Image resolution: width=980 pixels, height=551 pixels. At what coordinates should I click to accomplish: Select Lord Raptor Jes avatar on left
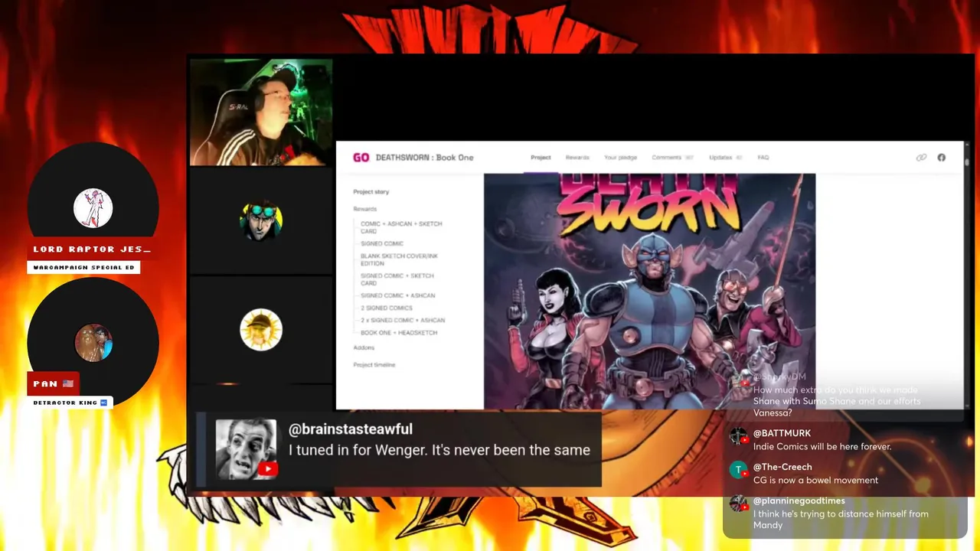(93, 208)
